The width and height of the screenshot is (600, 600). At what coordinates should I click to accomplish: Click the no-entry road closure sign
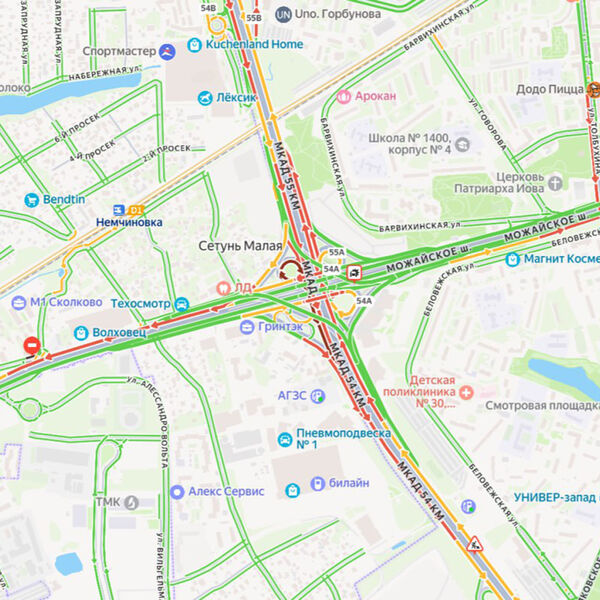tap(32, 346)
